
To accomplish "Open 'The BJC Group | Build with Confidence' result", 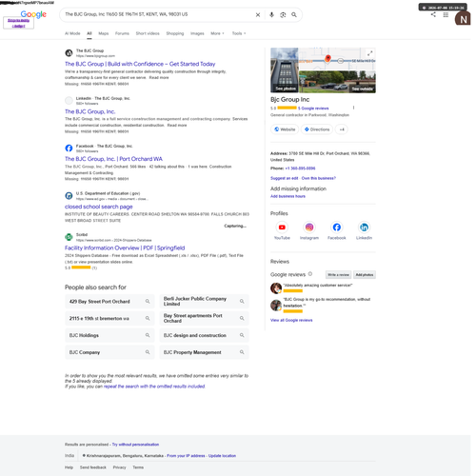I will point(140,64).
